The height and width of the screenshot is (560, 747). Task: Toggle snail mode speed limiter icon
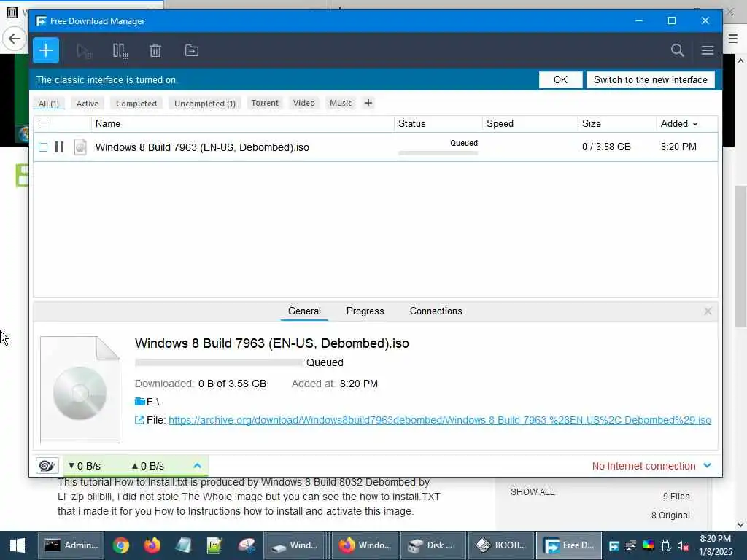47,466
